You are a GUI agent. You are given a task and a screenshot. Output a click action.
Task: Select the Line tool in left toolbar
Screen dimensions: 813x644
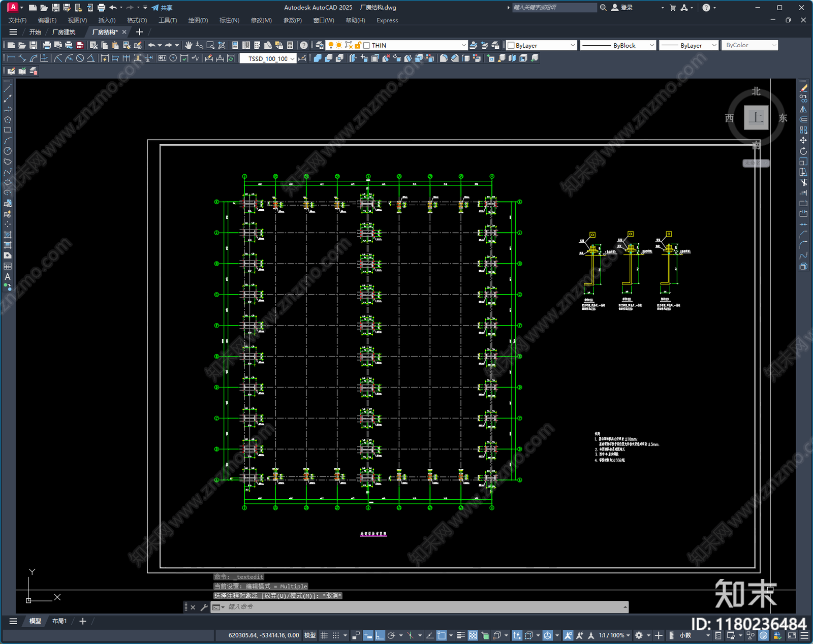coord(8,88)
